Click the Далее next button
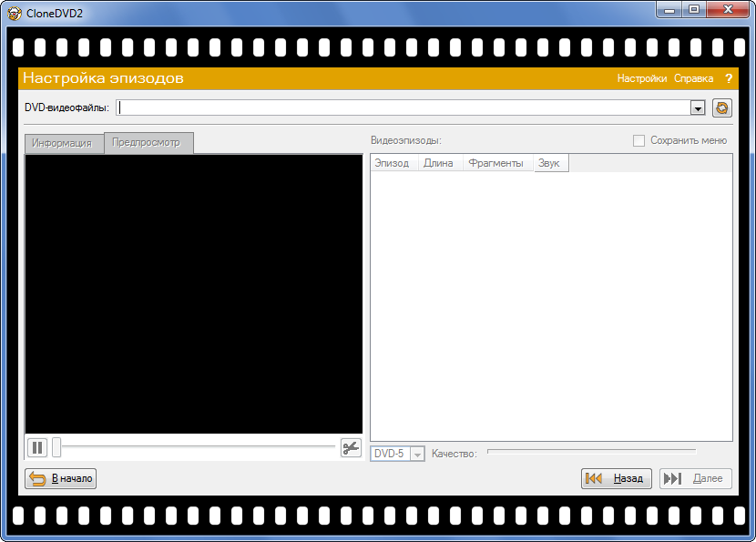The height and width of the screenshot is (542, 756). coord(696,478)
